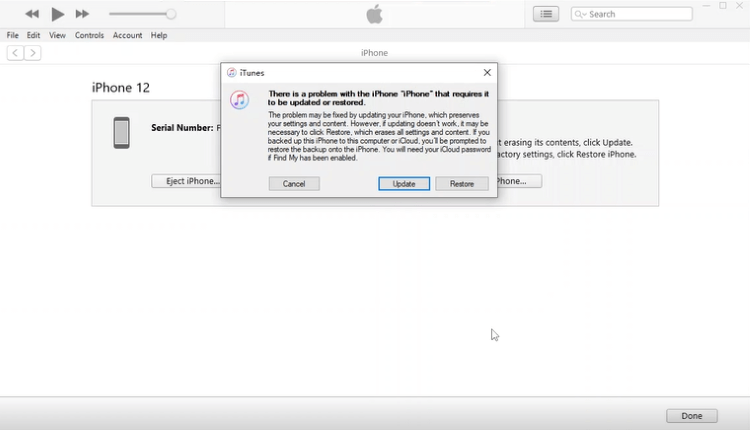Open the search magnifier dropdown
Image resolution: width=750 pixels, height=430 pixels.
point(580,14)
